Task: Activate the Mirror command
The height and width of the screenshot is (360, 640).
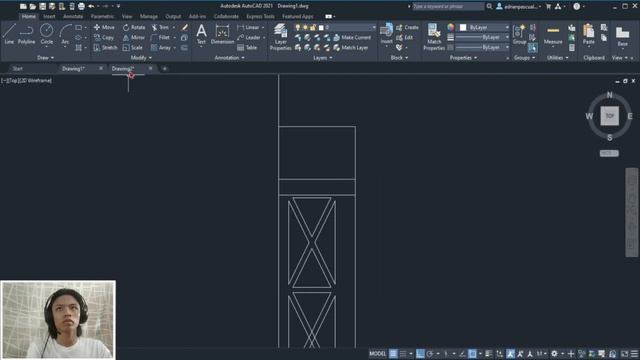Action: [x=134, y=38]
